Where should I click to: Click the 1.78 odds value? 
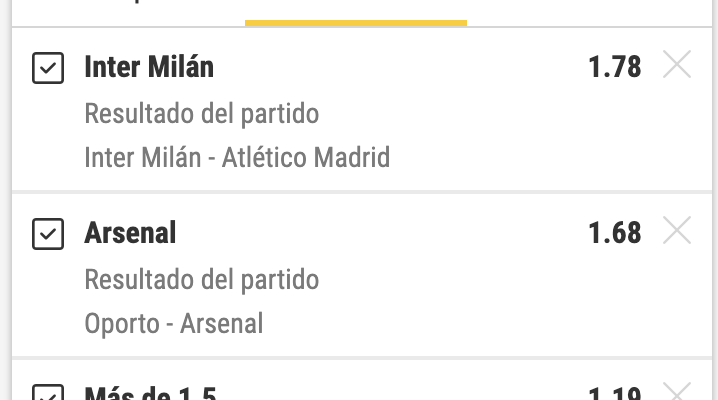(615, 67)
